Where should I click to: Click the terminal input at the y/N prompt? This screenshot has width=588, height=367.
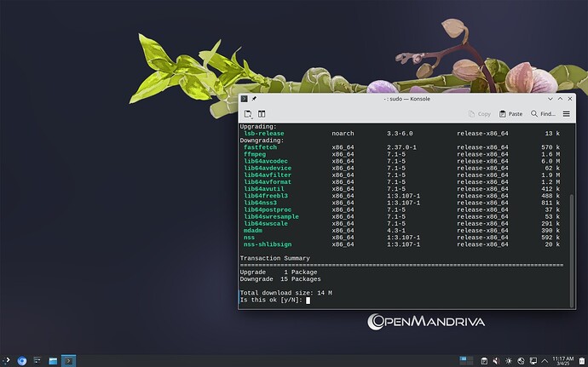[308, 300]
